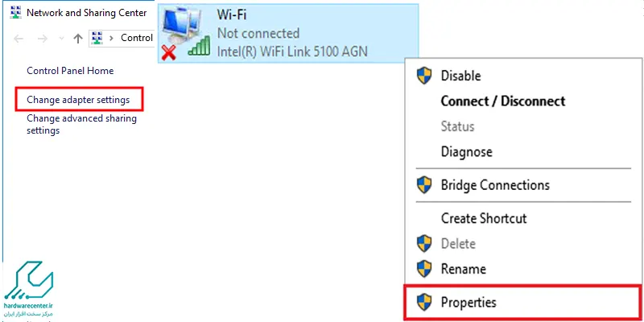Click the shield icon beside Disable
Image resolution: width=644 pixels, height=322 pixels.
click(x=423, y=76)
